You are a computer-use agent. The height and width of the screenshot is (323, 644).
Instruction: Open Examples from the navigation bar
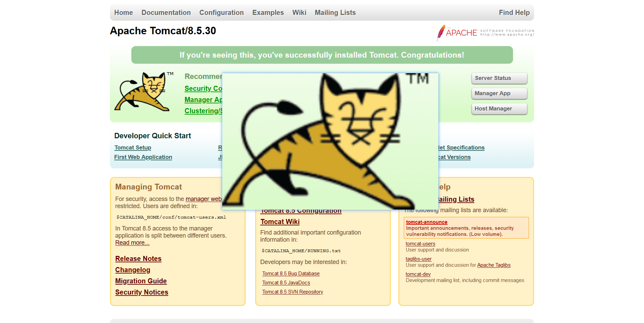268,13
